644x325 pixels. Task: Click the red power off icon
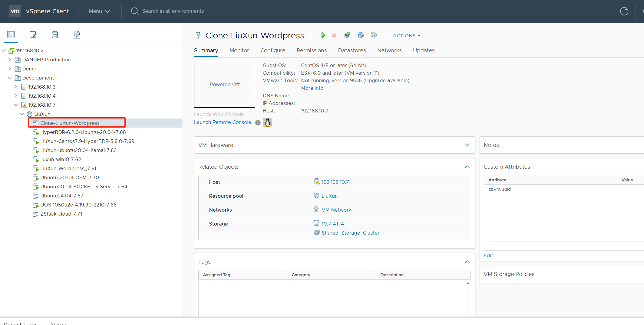(x=334, y=35)
